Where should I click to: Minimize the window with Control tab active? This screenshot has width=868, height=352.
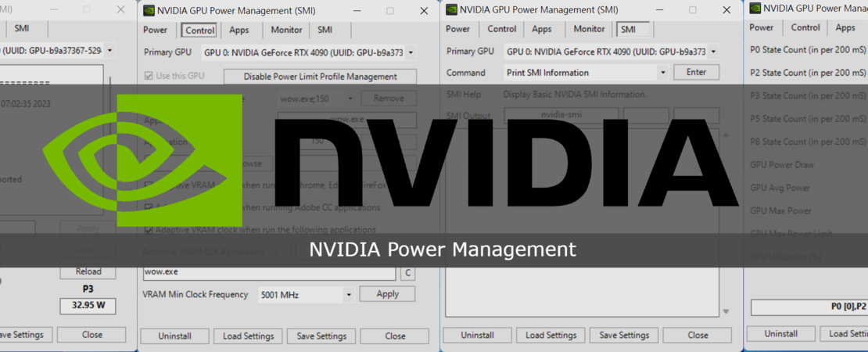(357, 10)
